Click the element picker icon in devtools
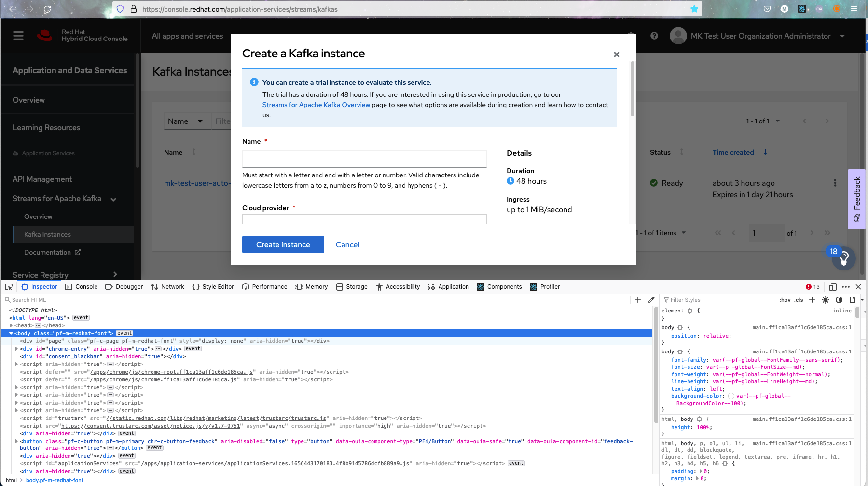This screenshot has height=486, width=868. click(9, 287)
